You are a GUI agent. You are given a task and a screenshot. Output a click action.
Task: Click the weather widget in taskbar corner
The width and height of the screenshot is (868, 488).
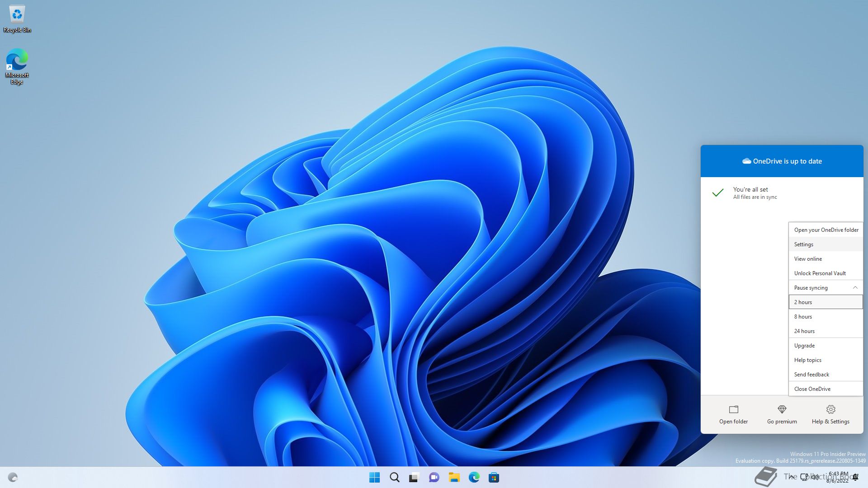tap(13, 477)
